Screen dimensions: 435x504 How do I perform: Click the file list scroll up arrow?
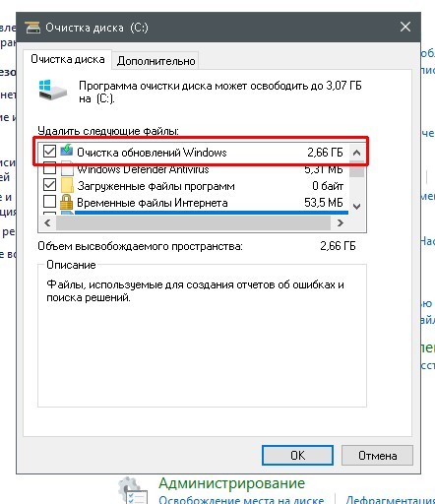[356, 153]
